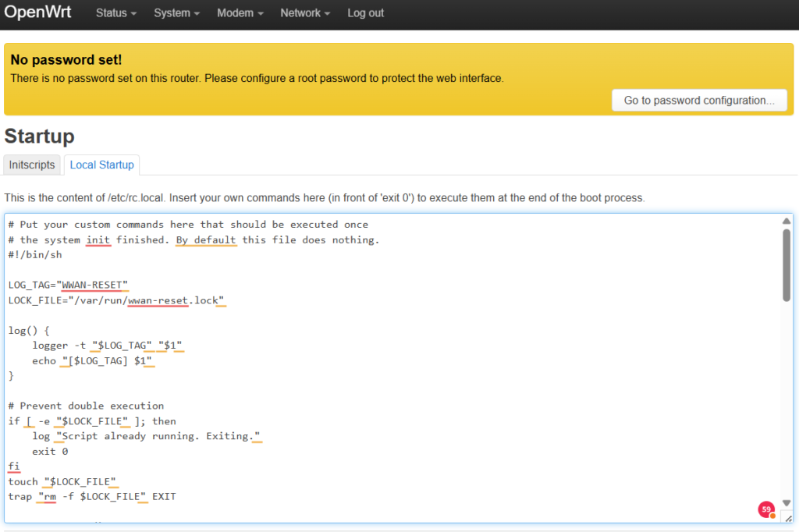Place cursor on the "#!/bin/sh" line
Image resolution: width=799 pixels, height=532 pixels.
(35, 254)
